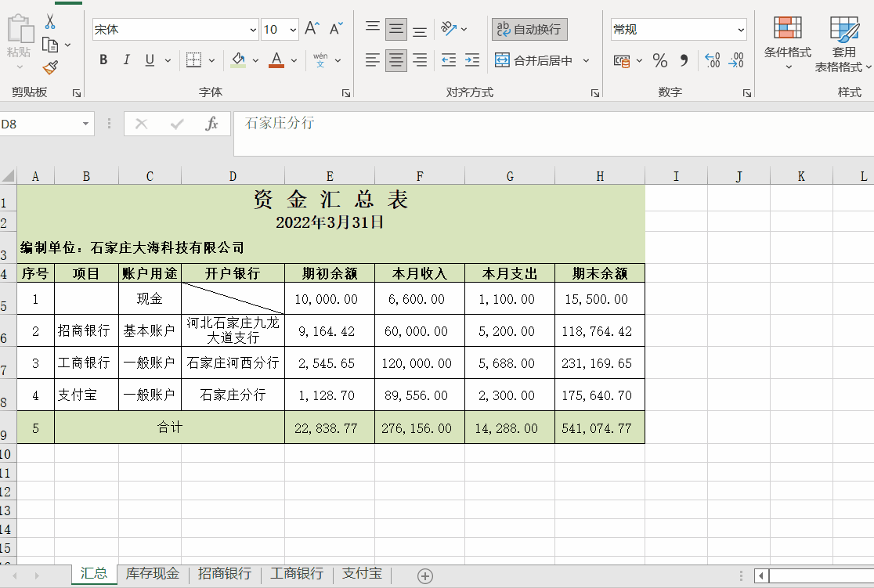The width and height of the screenshot is (874, 588).
Task: Open the font name dropdown showing 宋体
Action: tap(252, 29)
